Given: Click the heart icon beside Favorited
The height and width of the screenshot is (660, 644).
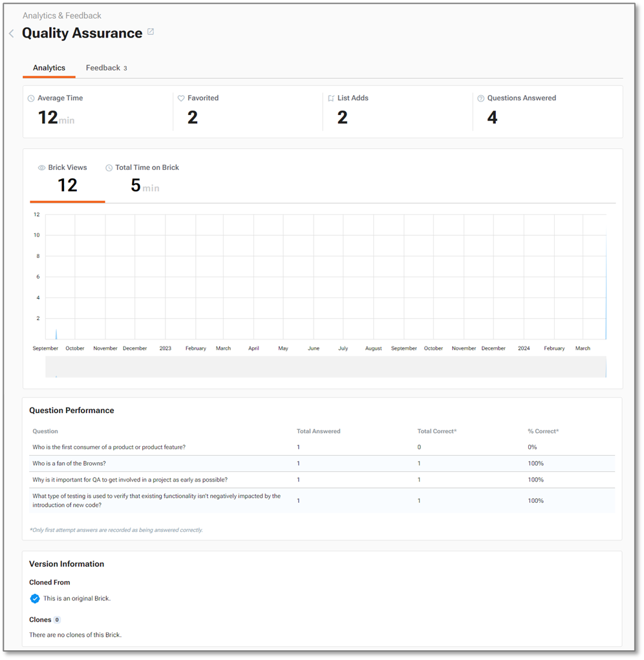Looking at the screenshot, I should [x=181, y=98].
